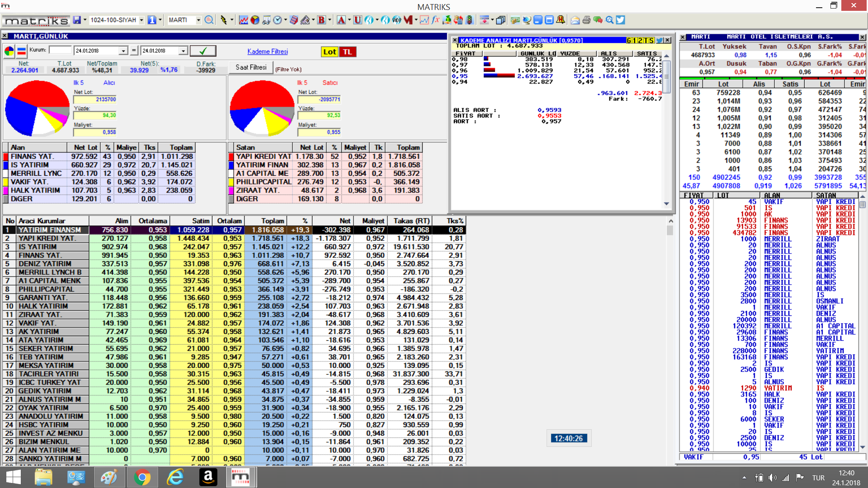This screenshot has height=488, width=868.
Task: Switch to bar view button beside pie icon
Action: (x=21, y=51)
